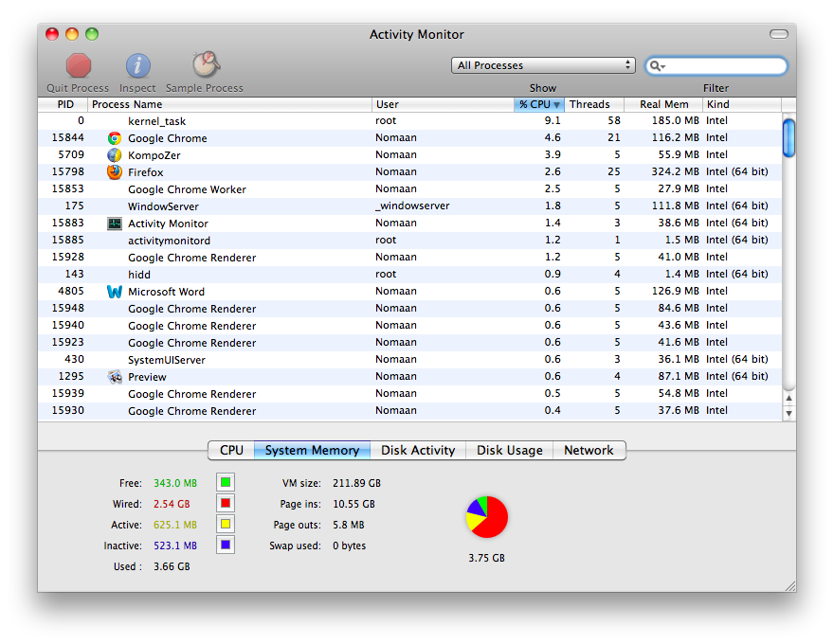Screen dimensions: 834x644
Task: Select Google Chrome Renderer PID 15928
Action: [409, 258]
